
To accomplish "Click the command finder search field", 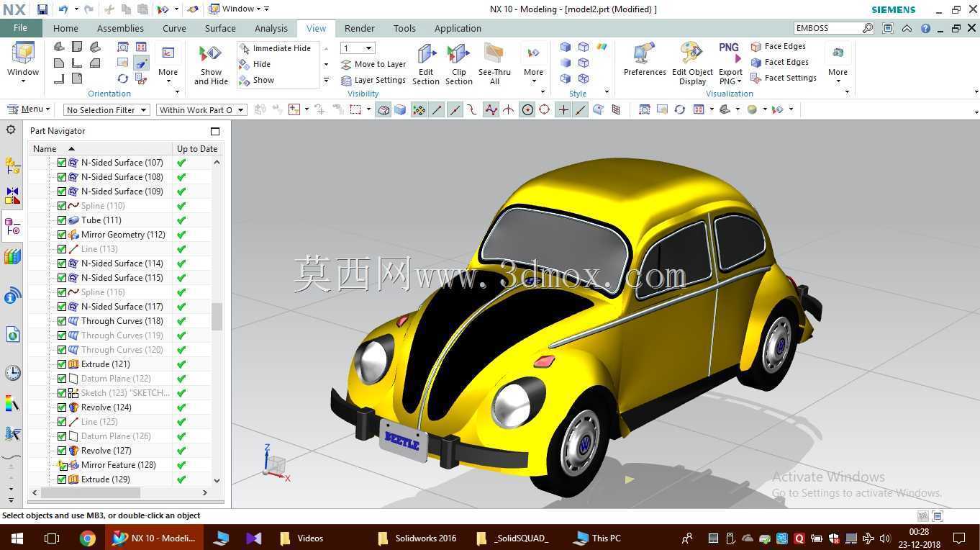I will 827,28.
